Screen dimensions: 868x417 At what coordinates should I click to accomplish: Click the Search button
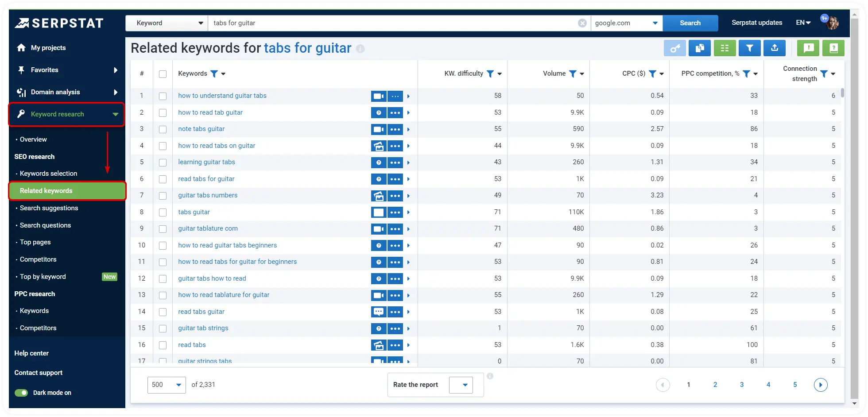pyautogui.click(x=690, y=23)
